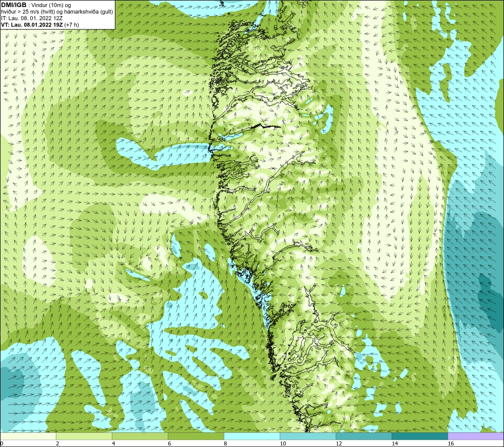Click the legend label "6"
Image resolution: width=504 pixels, height=447 pixels.
coord(169,443)
